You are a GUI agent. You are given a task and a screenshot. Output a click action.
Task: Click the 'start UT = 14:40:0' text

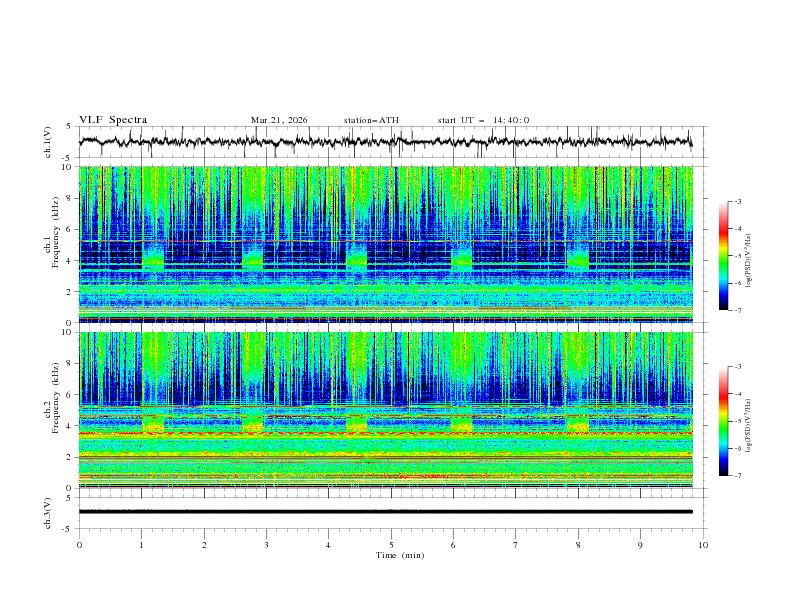483,120
